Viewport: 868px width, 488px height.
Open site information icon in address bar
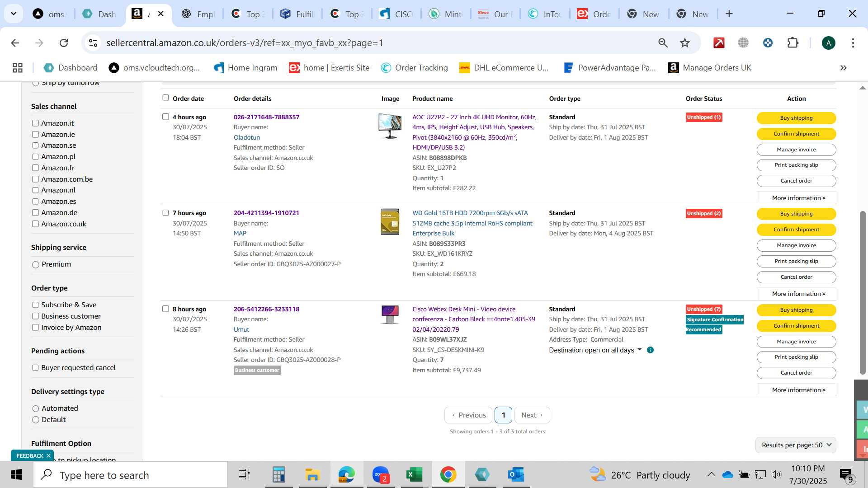93,43
